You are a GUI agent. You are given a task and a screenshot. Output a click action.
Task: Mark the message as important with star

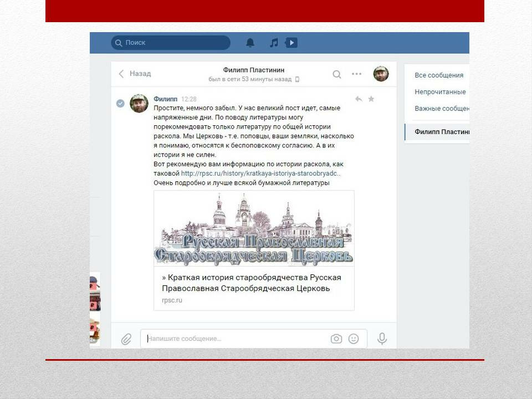click(371, 99)
